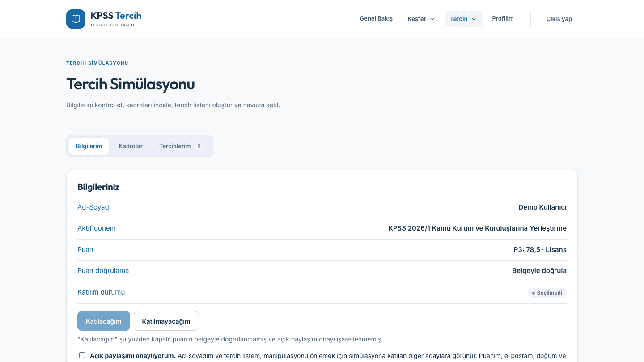Go to Profilim page
The height and width of the screenshot is (362, 644).
(x=503, y=19)
